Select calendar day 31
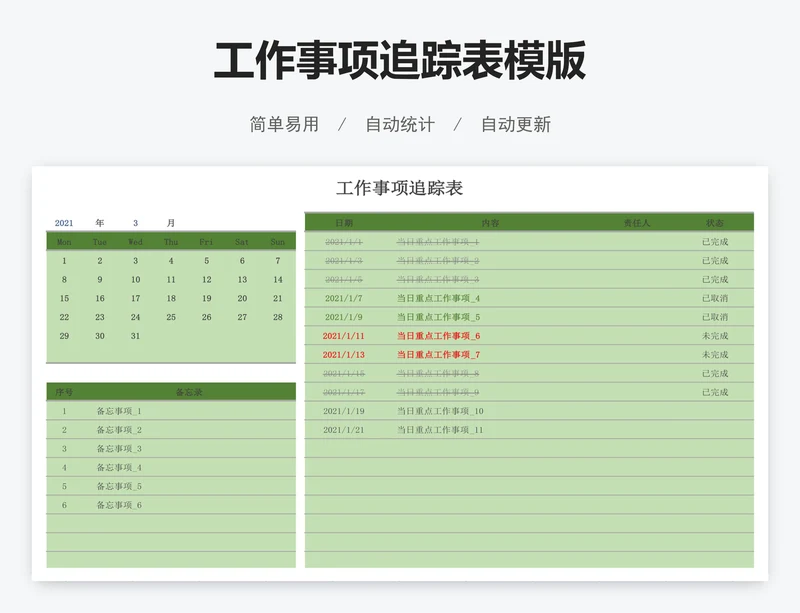 (x=135, y=336)
